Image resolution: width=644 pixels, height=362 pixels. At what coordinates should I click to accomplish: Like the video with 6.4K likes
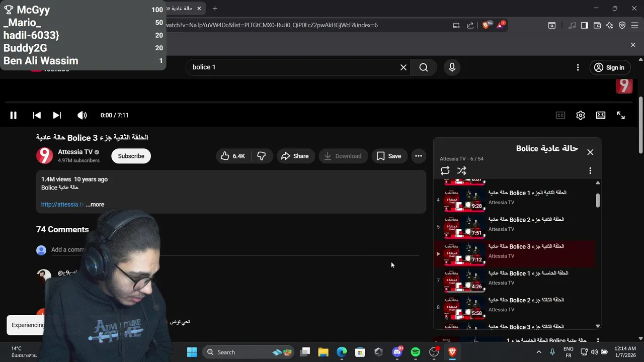233,156
